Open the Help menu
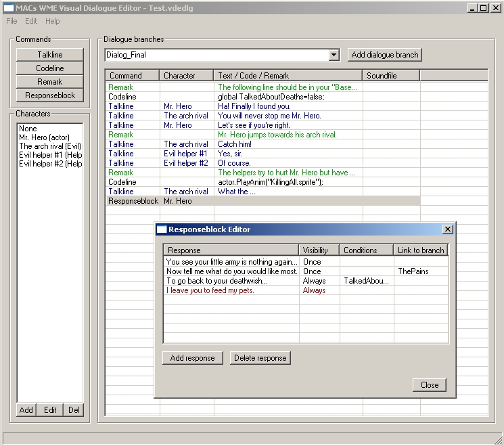 point(52,21)
